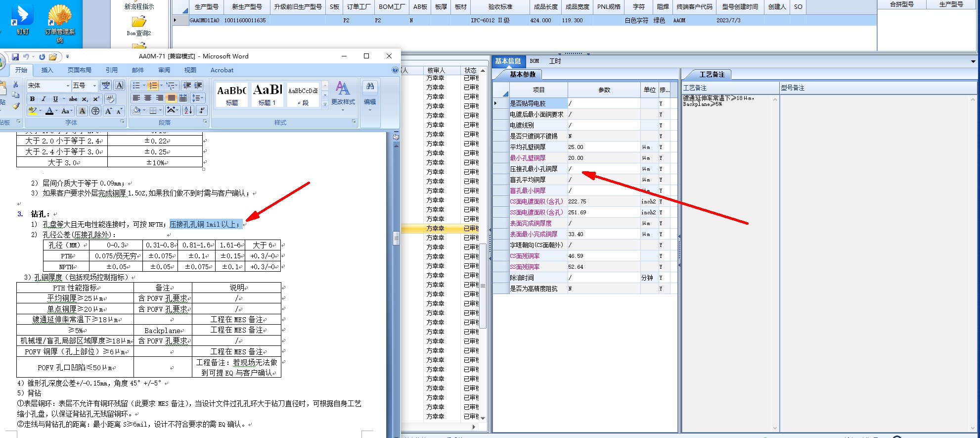Select the Format Painter brush
The height and width of the screenshot is (438, 980).
click(16, 106)
